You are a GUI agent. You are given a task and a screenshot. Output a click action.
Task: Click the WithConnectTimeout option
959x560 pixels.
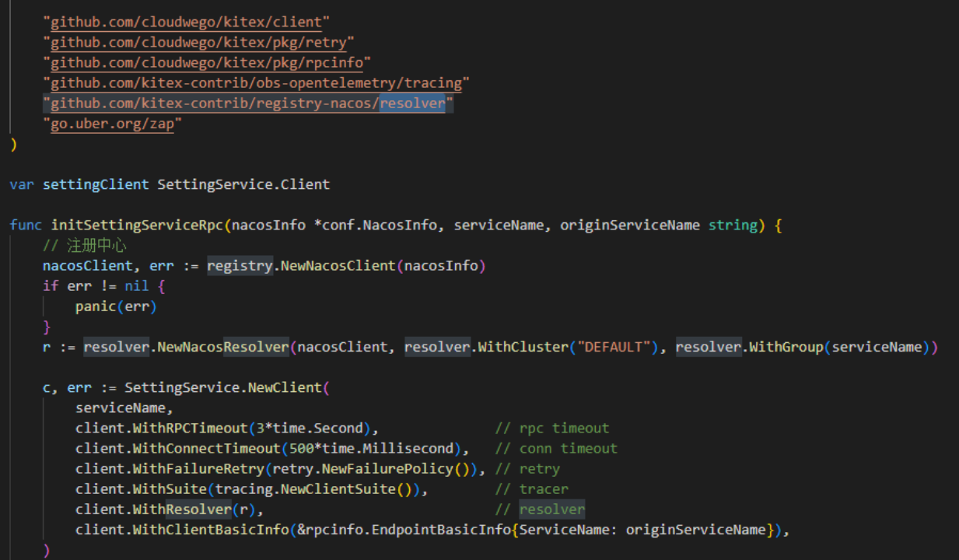[x=206, y=448]
